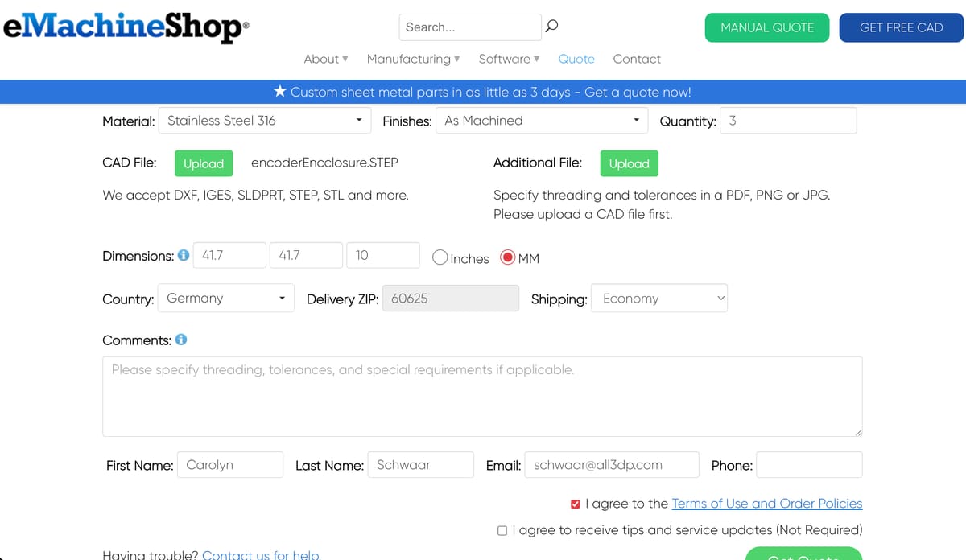Select the MM radio button
The image size is (966, 560).
pyautogui.click(x=508, y=257)
